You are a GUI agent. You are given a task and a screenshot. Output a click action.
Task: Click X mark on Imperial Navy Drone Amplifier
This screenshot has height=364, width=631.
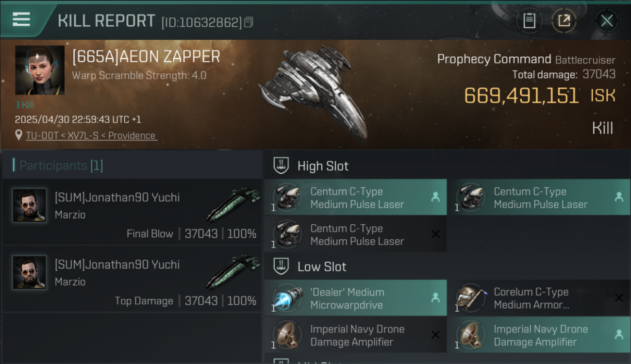click(435, 335)
